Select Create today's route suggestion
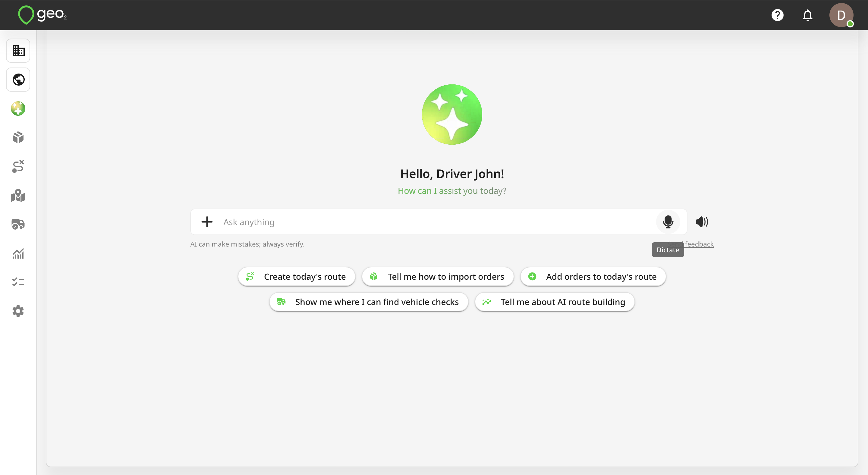 [x=297, y=277]
